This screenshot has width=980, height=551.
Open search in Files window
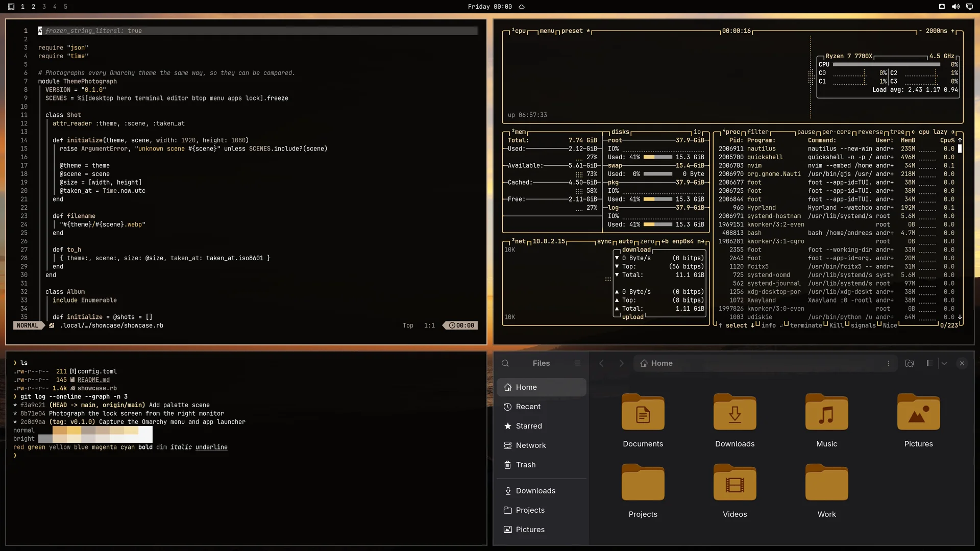point(505,363)
